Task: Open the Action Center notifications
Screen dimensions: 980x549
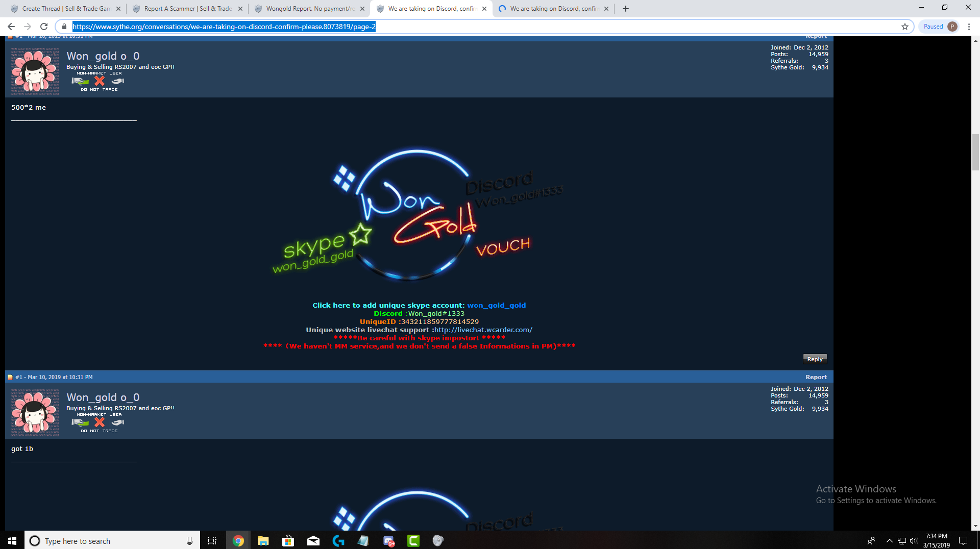Action: (963, 541)
